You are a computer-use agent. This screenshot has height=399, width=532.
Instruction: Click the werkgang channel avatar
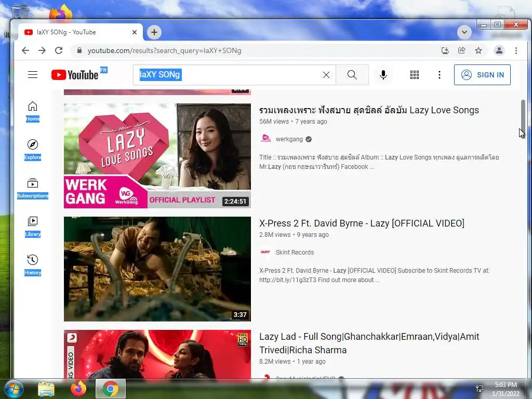[265, 139]
